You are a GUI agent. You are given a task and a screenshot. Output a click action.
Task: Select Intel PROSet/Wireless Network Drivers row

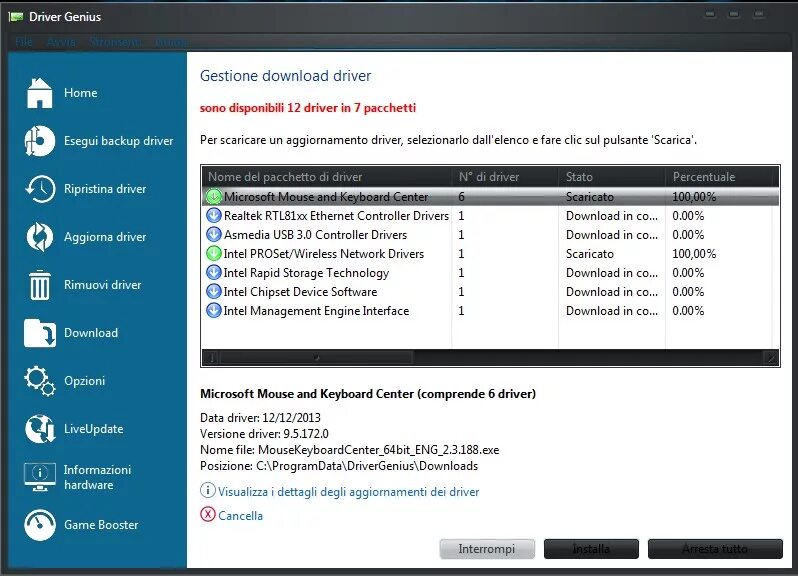[x=491, y=253]
